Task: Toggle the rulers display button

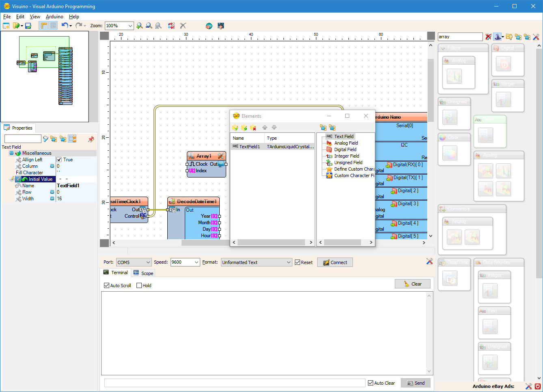Action: (x=43, y=26)
